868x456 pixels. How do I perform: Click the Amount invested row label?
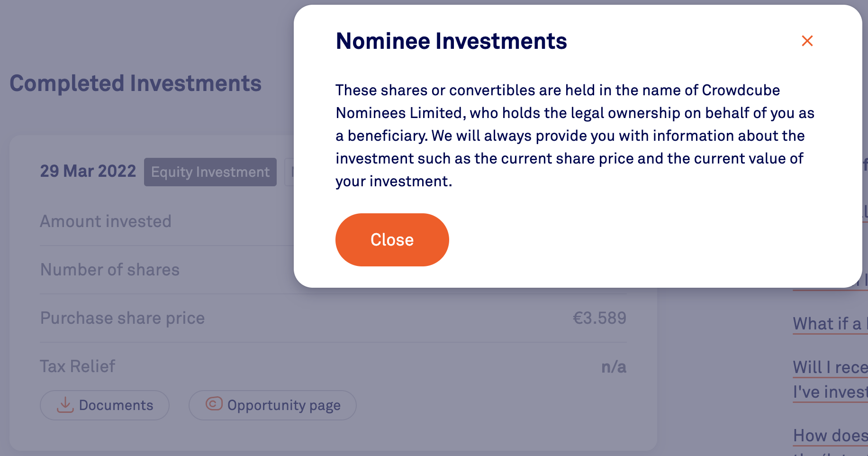tap(106, 222)
